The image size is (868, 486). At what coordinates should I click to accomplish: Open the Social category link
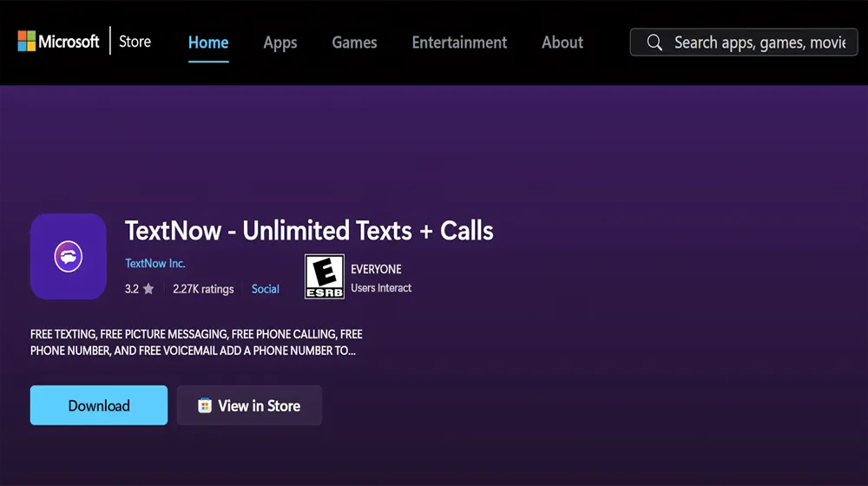265,289
